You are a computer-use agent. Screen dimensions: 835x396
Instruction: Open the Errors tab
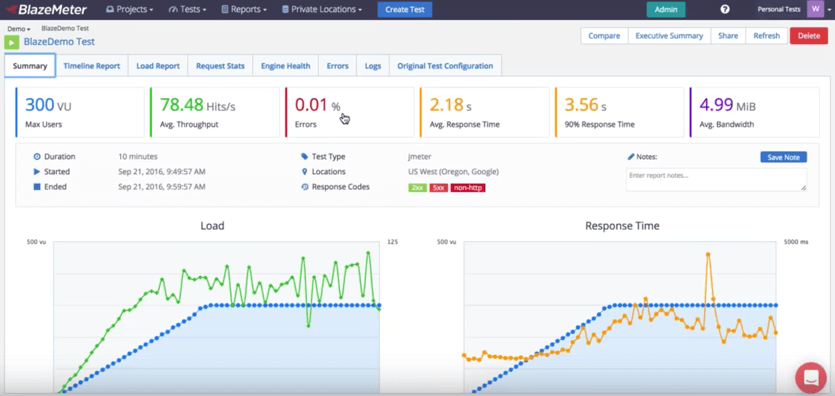point(338,66)
